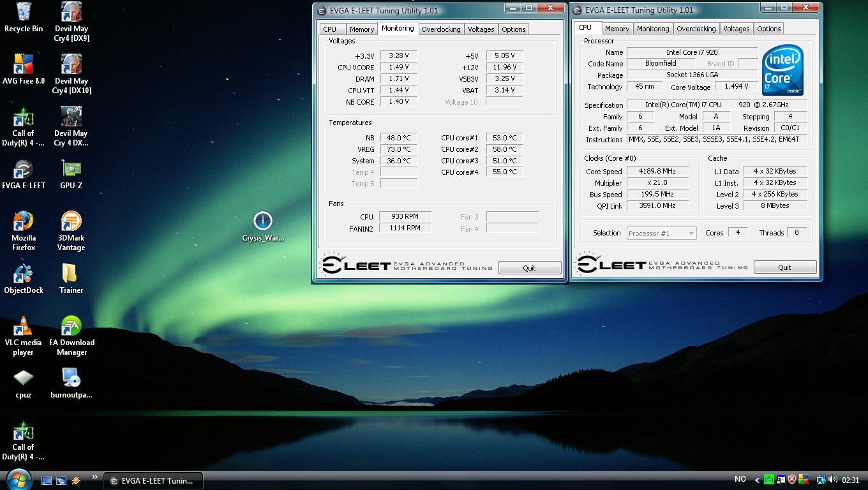Open the Recycle Bin desktop icon
The image size is (868, 490).
pyautogui.click(x=24, y=17)
